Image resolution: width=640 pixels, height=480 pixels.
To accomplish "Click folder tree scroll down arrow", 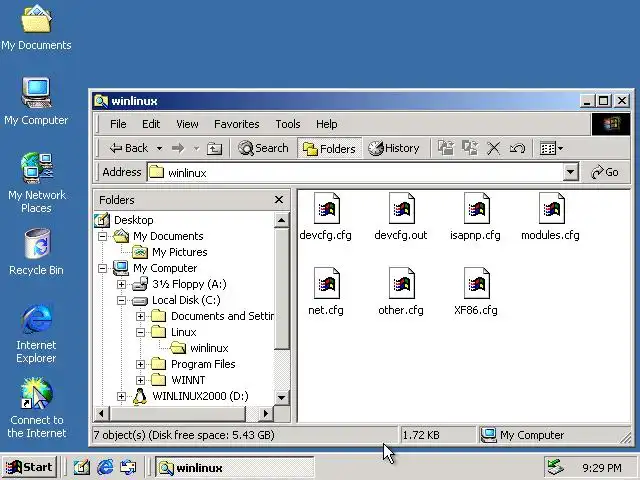I will point(282,397).
